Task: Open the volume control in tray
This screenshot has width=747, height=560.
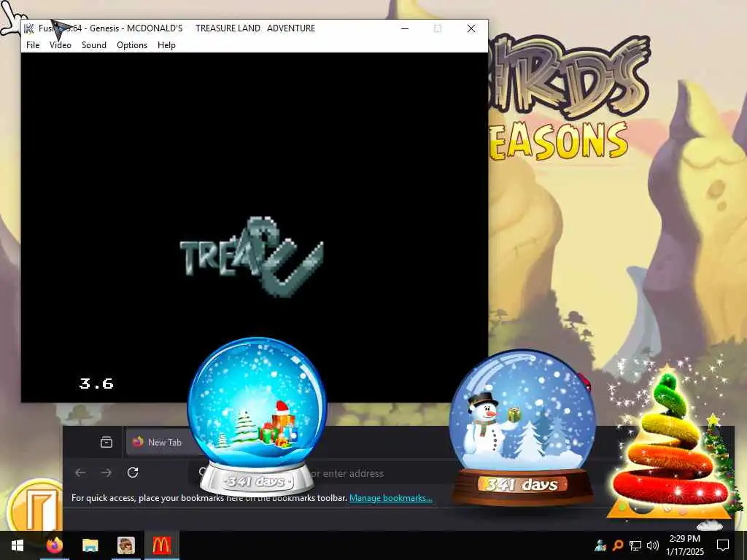Action: tap(653, 545)
